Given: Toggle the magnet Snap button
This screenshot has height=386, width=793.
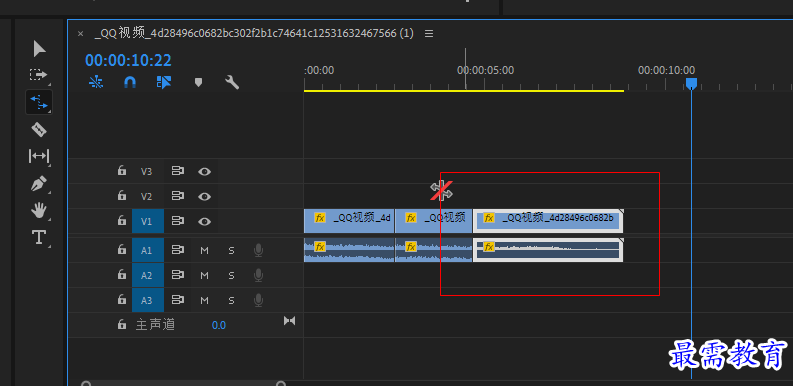Looking at the screenshot, I should click(x=130, y=82).
